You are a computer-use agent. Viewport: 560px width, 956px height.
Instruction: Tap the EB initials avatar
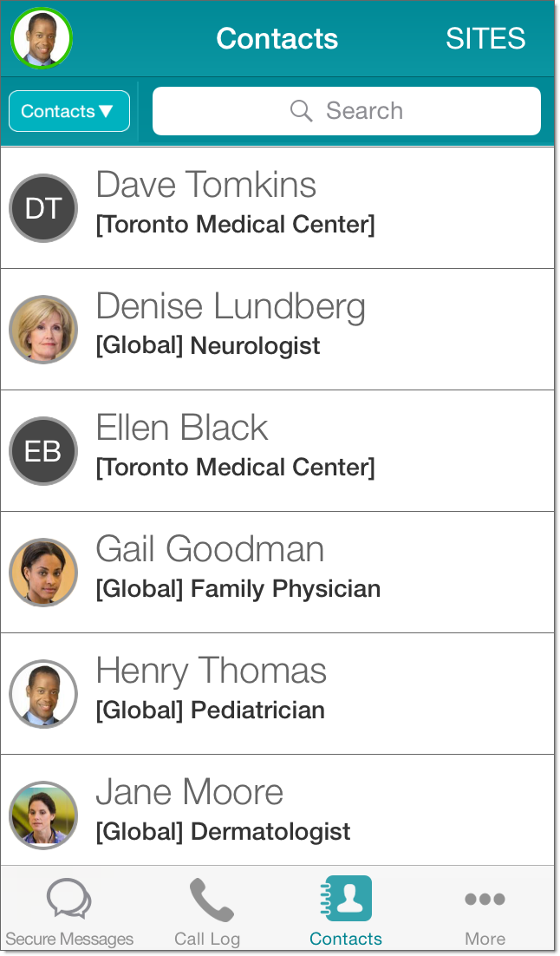click(x=43, y=451)
